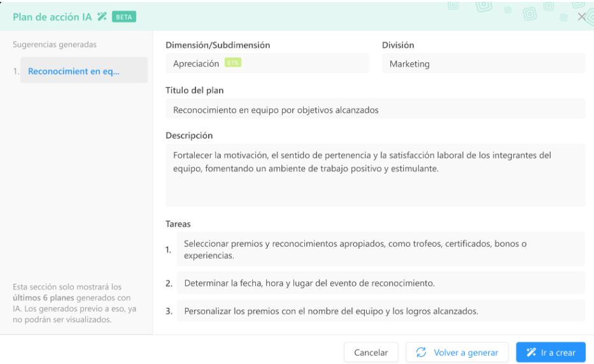Click the Marketing división field
The image size is (594, 364).
point(483,64)
